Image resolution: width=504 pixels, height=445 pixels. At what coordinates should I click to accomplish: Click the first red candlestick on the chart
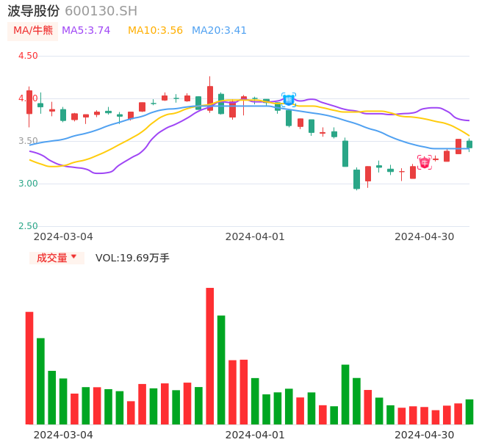[x=29, y=102]
